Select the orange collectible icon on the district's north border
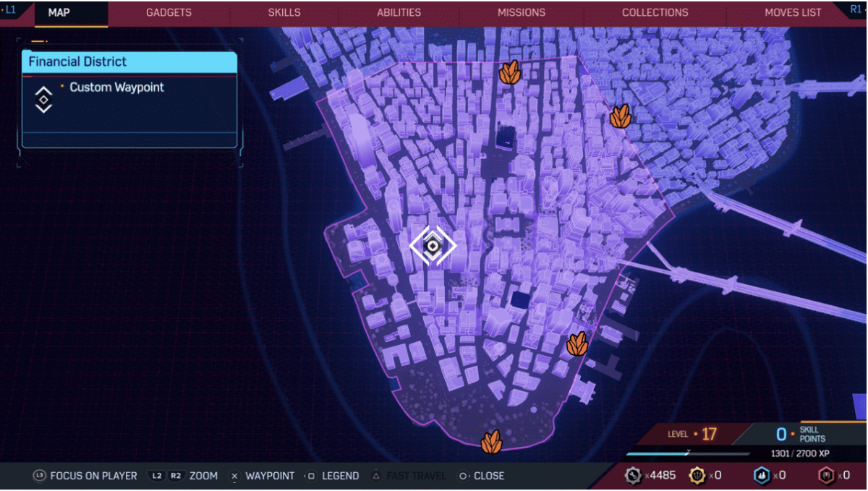This screenshot has width=868, height=491. pyautogui.click(x=510, y=72)
